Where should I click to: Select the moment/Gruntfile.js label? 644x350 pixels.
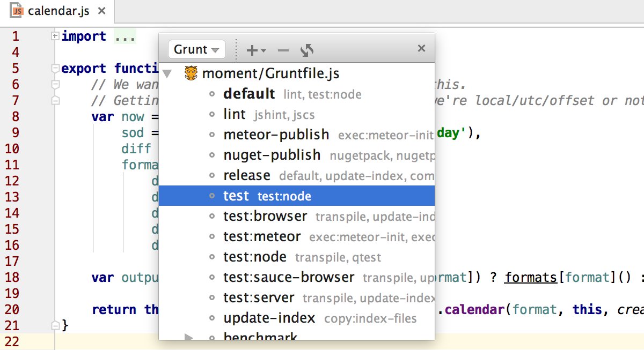click(270, 73)
